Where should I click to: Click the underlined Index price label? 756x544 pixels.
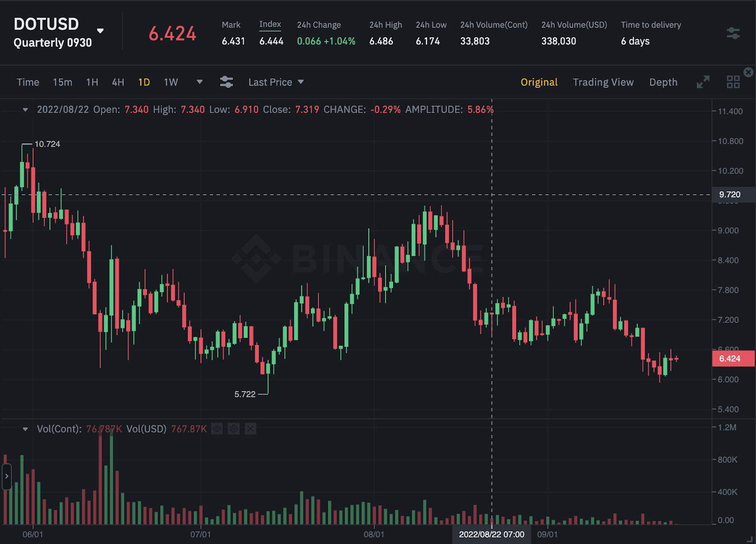pos(270,25)
